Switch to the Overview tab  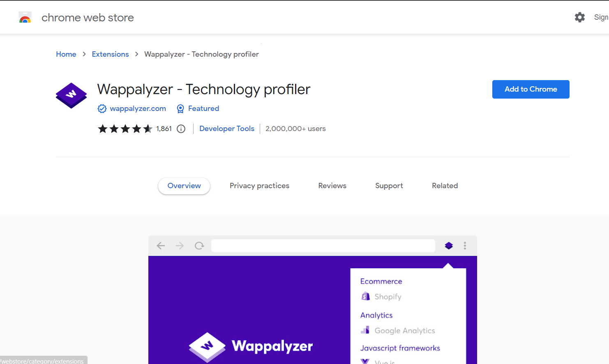pyautogui.click(x=184, y=186)
